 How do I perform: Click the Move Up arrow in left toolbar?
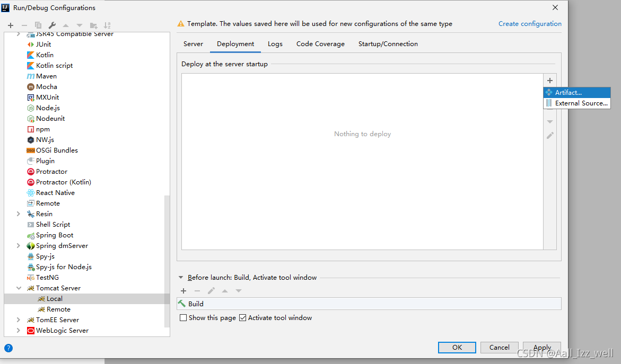point(66,25)
